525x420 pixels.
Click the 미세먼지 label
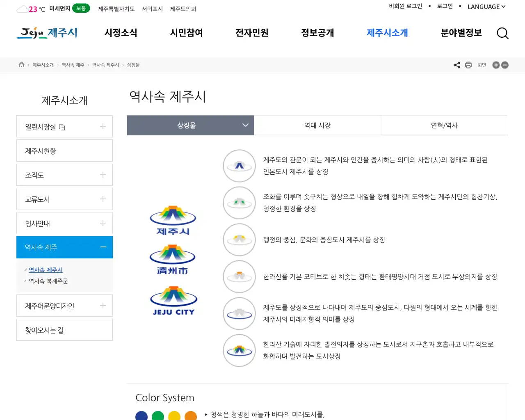coord(59,9)
